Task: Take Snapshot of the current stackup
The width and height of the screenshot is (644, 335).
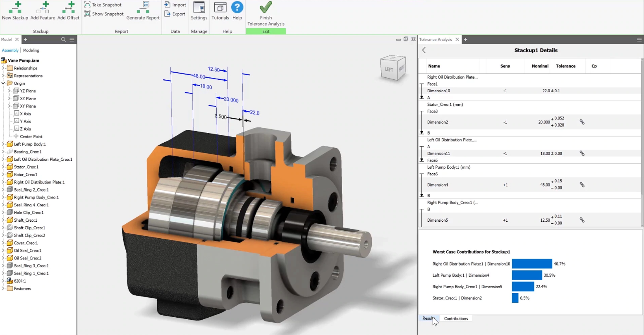Action: [103, 5]
